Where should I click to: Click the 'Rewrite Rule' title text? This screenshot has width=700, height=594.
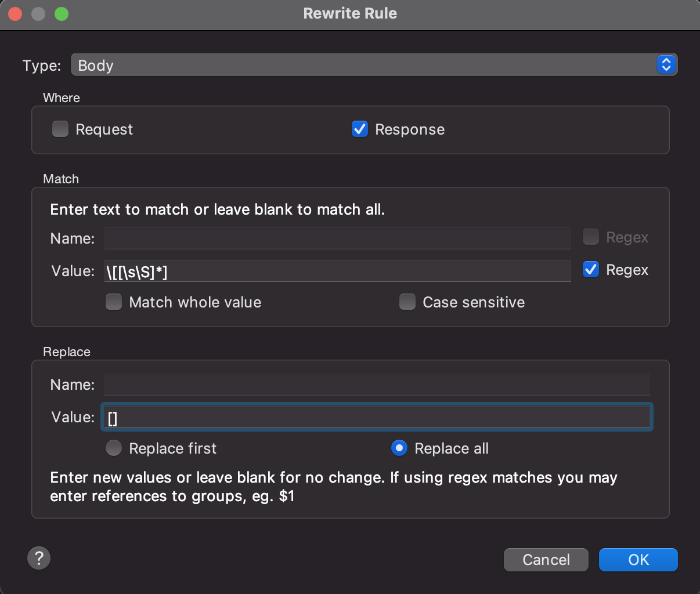(350, 13)
